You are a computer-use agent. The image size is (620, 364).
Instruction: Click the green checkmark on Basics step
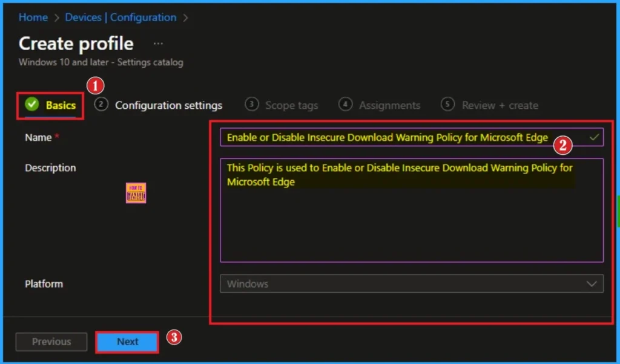[x=32, y=104]
